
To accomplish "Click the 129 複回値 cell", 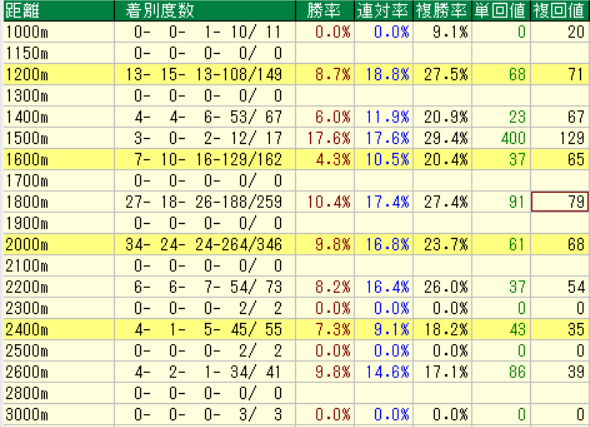I will click(560, 138).
